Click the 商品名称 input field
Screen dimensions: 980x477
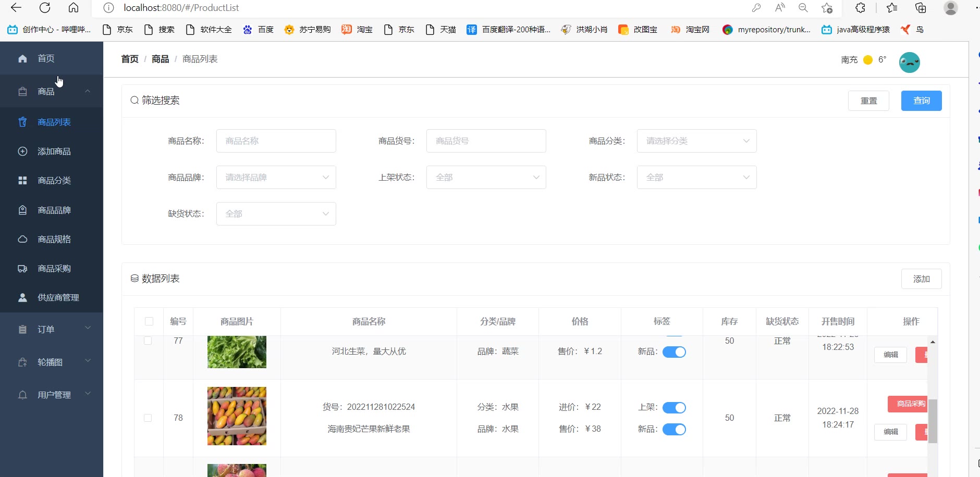276,141
